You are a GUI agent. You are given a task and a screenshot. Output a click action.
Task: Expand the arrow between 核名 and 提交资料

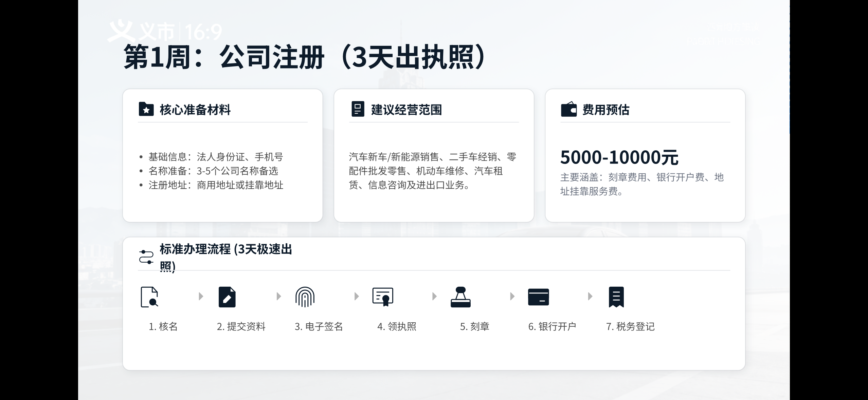200,296
